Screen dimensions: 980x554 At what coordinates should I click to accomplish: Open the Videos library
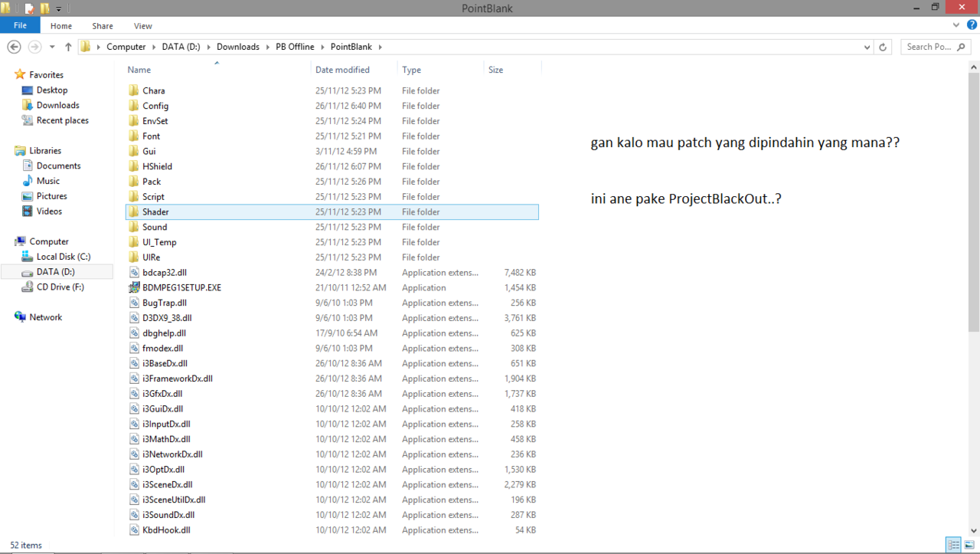[x=49, y=211]
